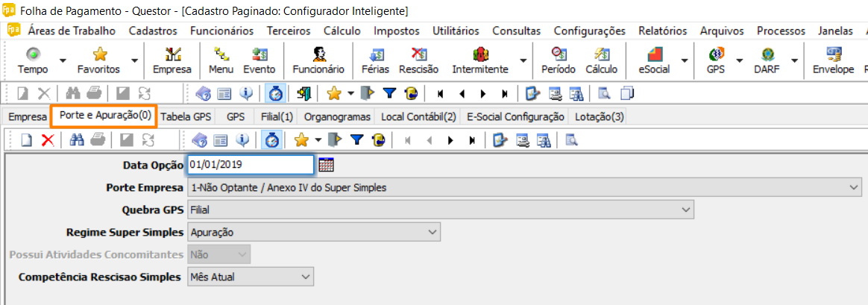868x305 pixels.
Task: Click the copy windows icon at end of upper toolbar
Action: (626, 93)
